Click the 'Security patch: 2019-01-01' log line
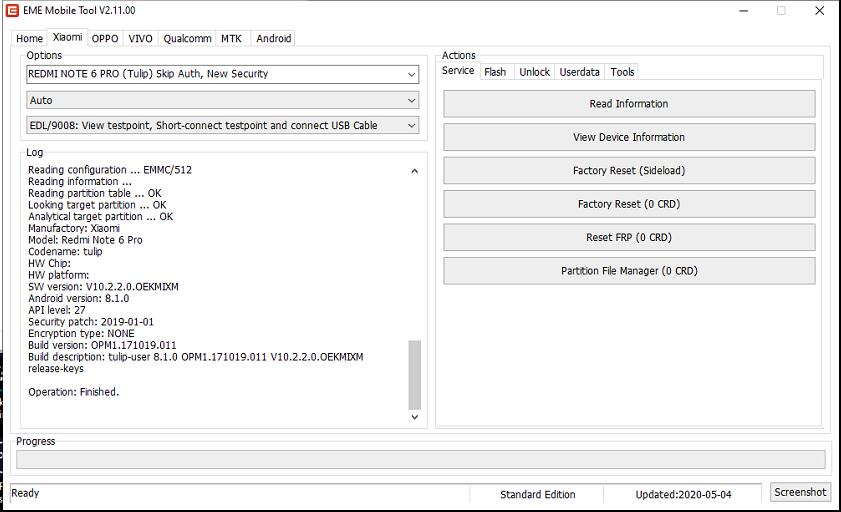Screen dimensions: 841x512 pyautogui.click(x=91, y=322)
